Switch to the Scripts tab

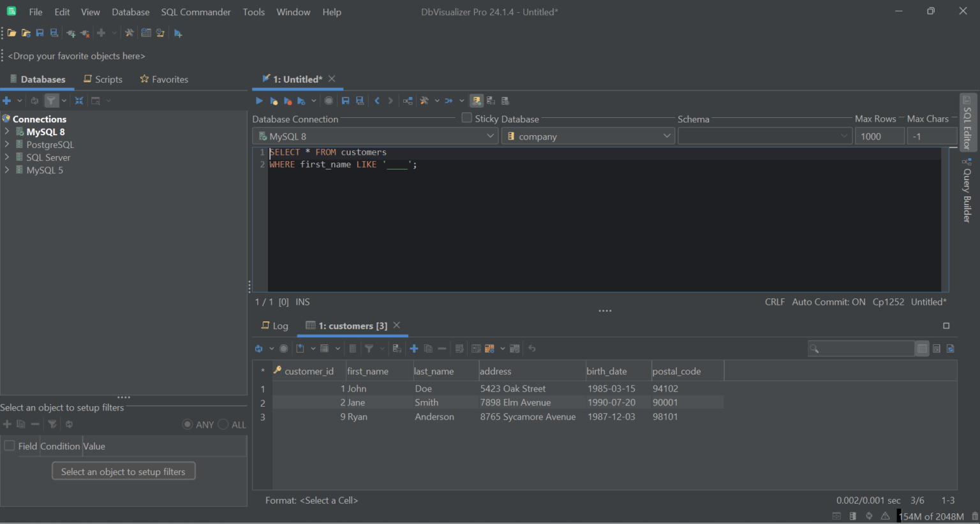[103, 79]
